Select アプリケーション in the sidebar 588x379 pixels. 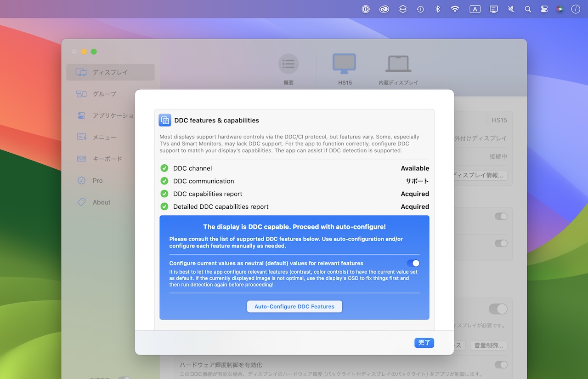tap(110, 115)
